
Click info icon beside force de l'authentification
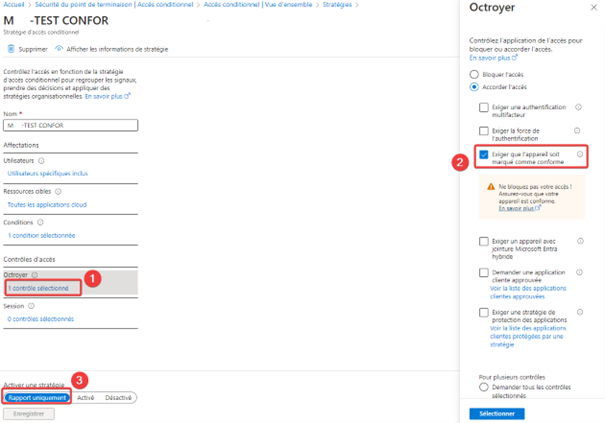(x=577, y=131)
